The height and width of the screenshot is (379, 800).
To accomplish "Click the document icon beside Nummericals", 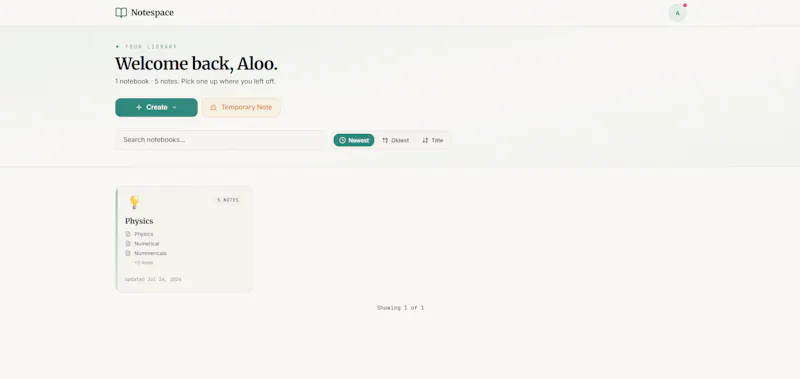I will [128, 254].
